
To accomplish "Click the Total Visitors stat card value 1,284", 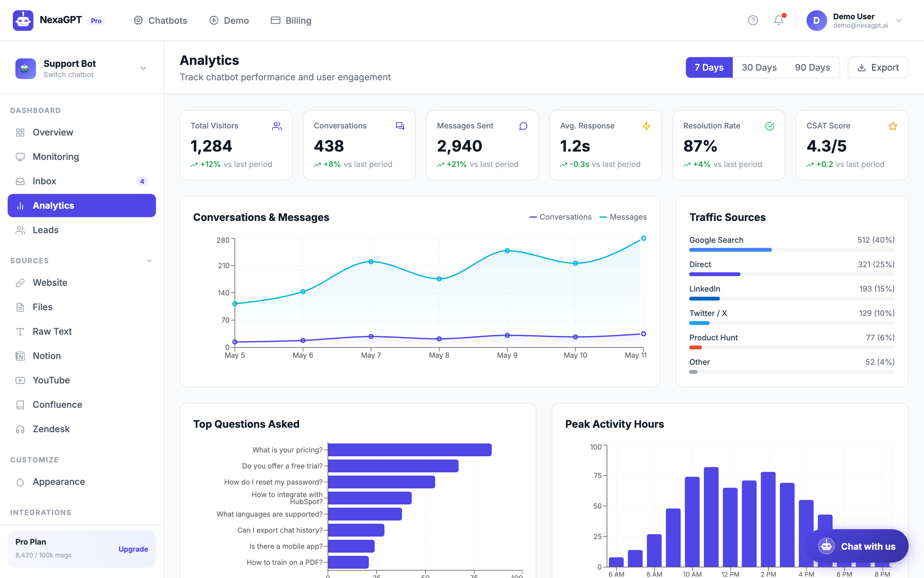I will pyautogui.click(x=211, y=146).
